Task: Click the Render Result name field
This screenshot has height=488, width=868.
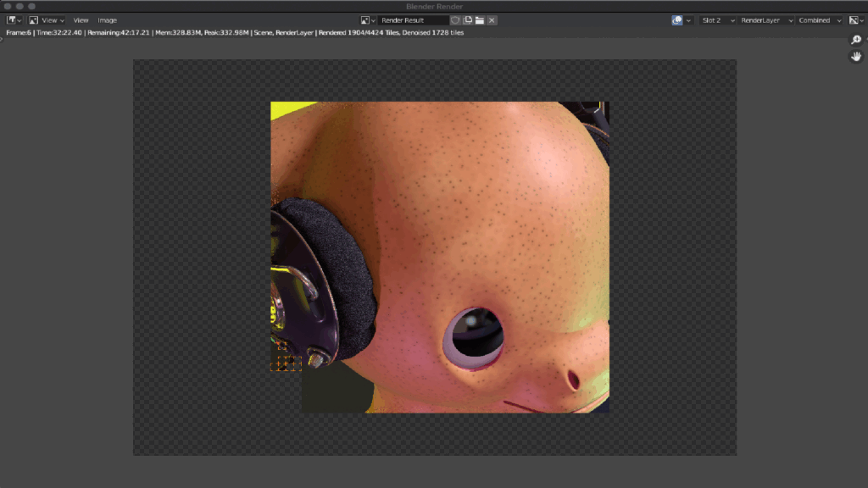Action: (415, 20)
